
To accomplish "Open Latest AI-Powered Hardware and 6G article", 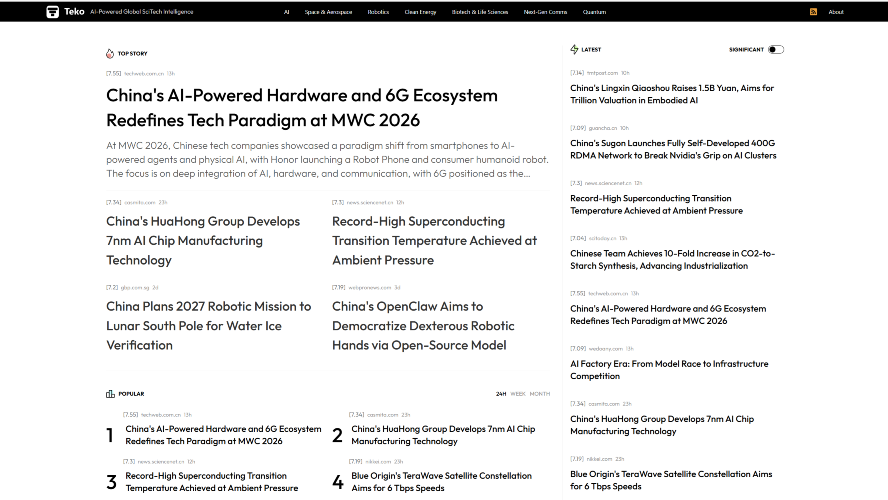I will pos(668,315).
